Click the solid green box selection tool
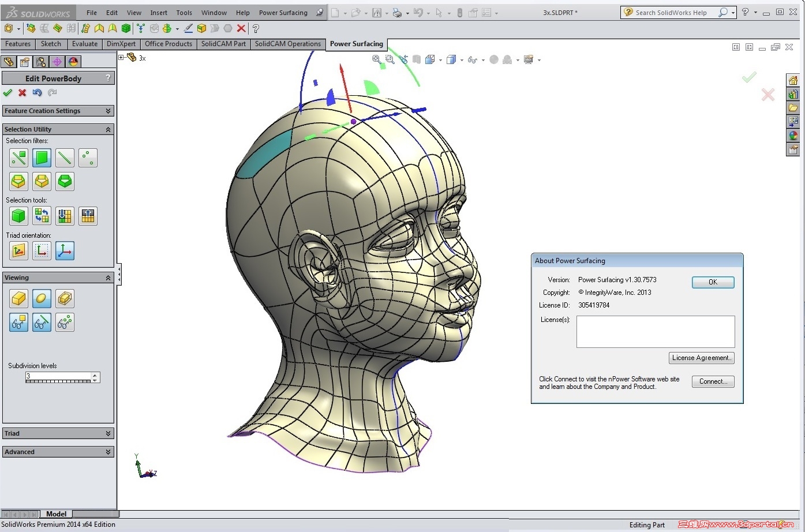 18,216
